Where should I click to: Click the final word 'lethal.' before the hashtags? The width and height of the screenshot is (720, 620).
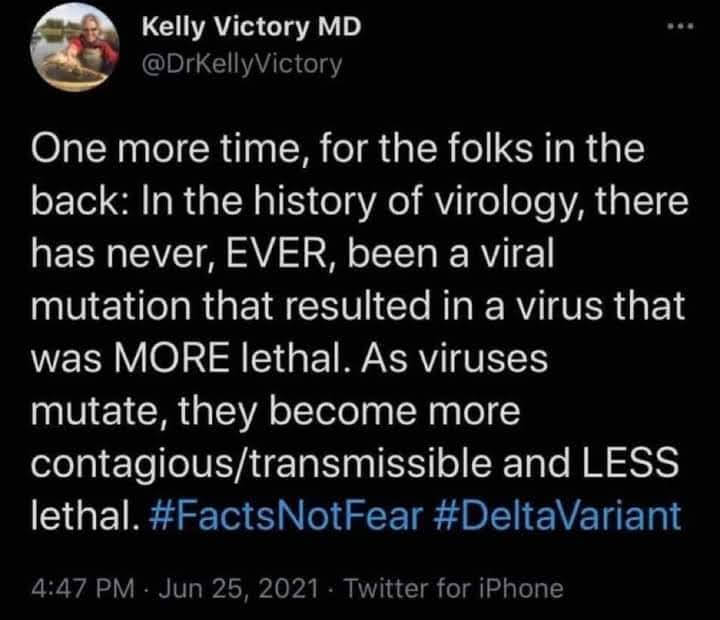85,515
